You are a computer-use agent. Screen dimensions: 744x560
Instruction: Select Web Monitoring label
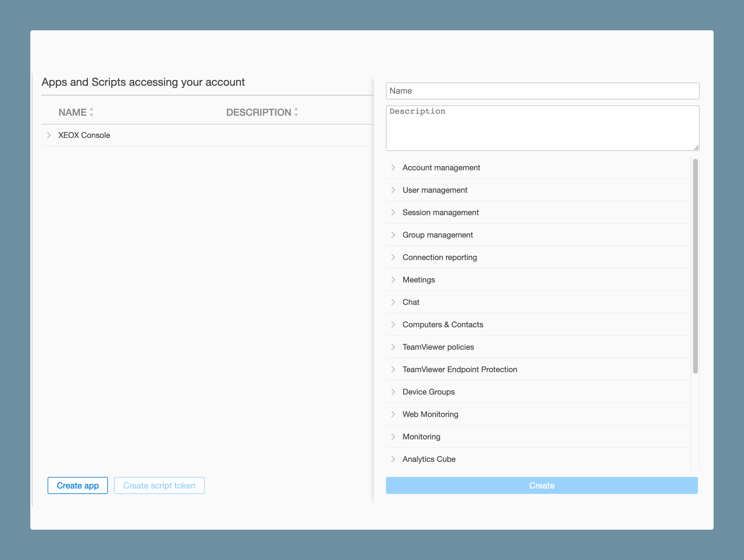[430, 414]
